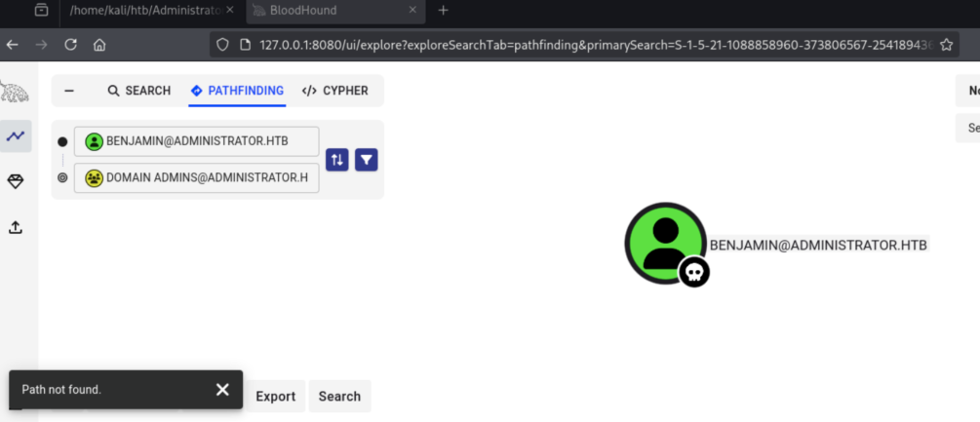Image resolution: width=980 pixels, height=422 pixels.
Task: Open file upload sidebar icon
Action: point(16,227)
